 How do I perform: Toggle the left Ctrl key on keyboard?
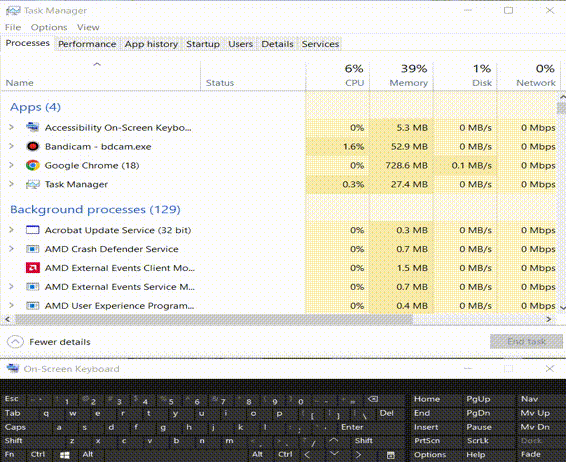(x=38, y=454)
